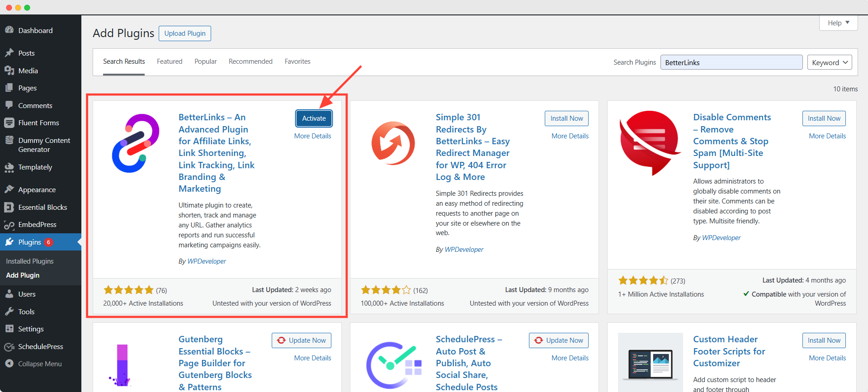Click the Plugins update count badge
This screenshot has height=392, width=868.
click(48, 242)
